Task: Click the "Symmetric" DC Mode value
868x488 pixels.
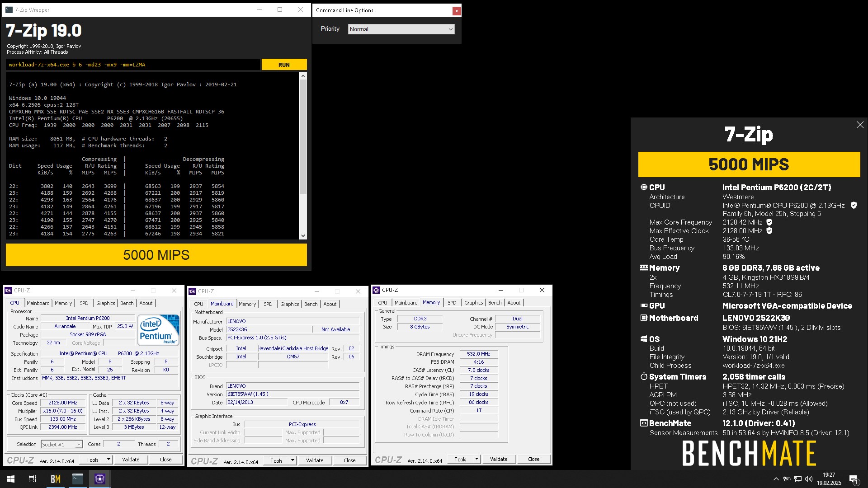Action: 517,327
